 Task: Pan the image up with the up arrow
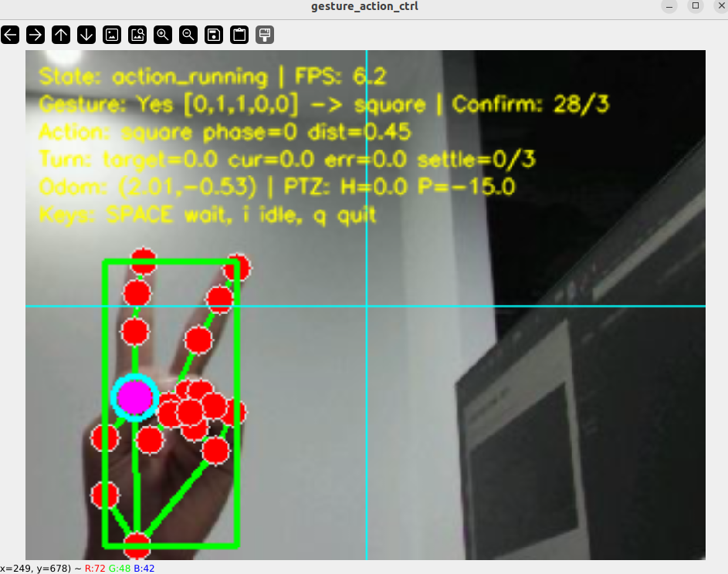pos(61,35)
